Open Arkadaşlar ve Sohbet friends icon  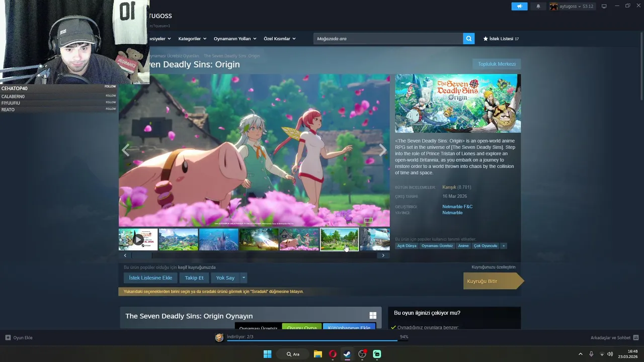[635, 337]
